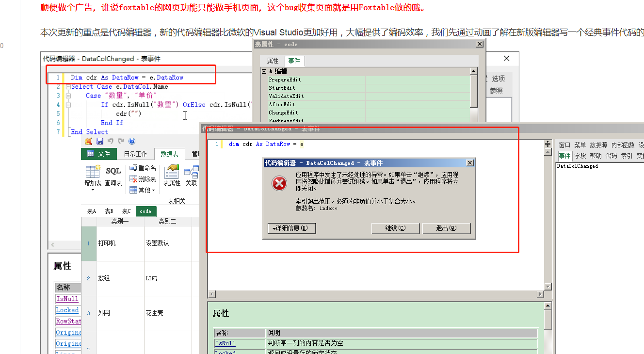Image resolution: width=644 pixels, height=354 pixels.
Task: Click the SQL 查询表 icon
Action: click(113, 171)
